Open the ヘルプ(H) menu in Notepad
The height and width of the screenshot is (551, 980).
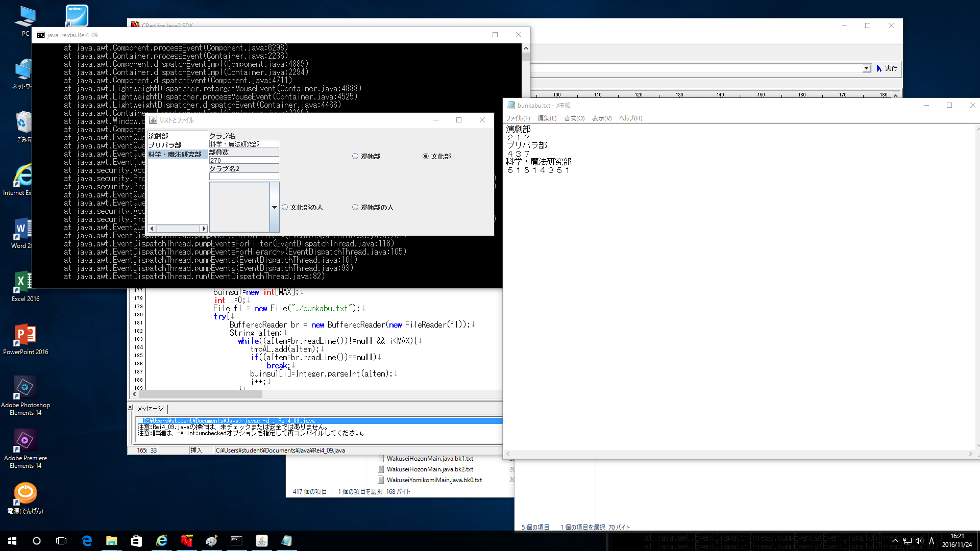coord(630,118)
